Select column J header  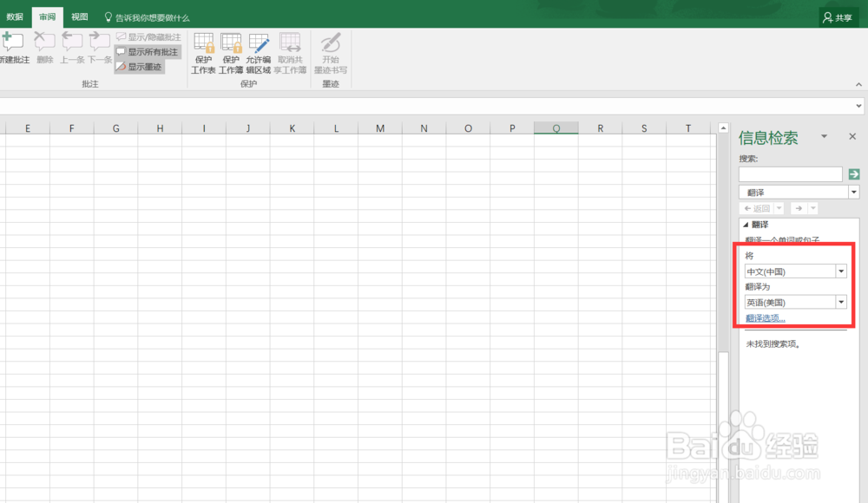tap(248, 128)
